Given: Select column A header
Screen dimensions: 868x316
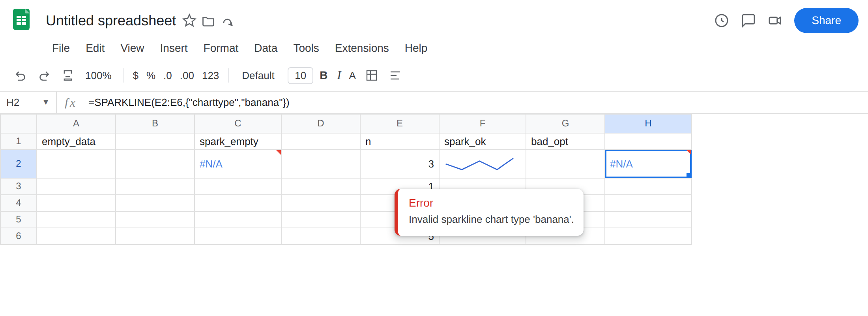Looking at the screenshot, I should 76,124.
